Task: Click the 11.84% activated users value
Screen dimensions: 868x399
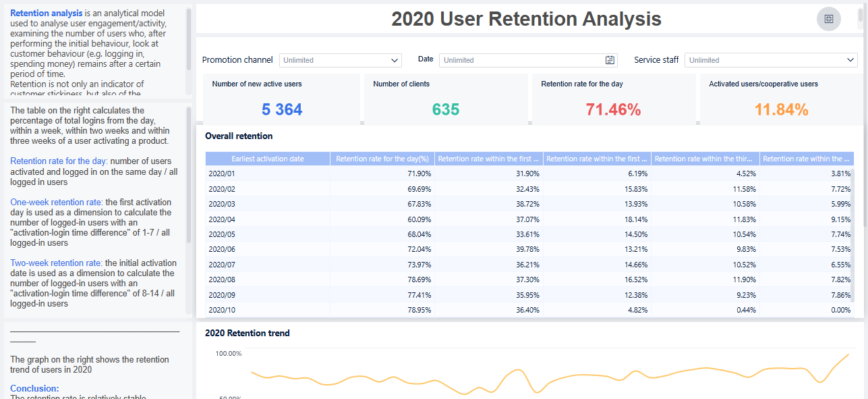Action: [781, 109]
